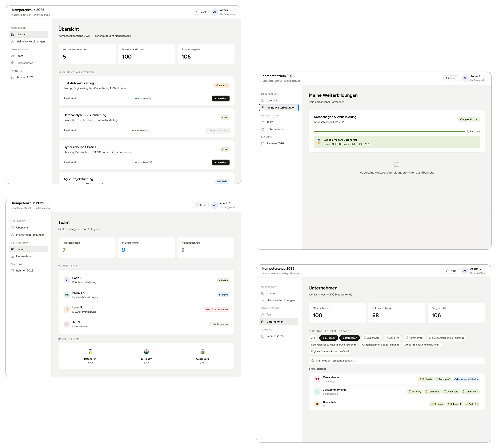Viewport: 497px width, 448px height.
Task: Click the medal icon in the Datenprofi badge banner
Action: tap(319, 141)
